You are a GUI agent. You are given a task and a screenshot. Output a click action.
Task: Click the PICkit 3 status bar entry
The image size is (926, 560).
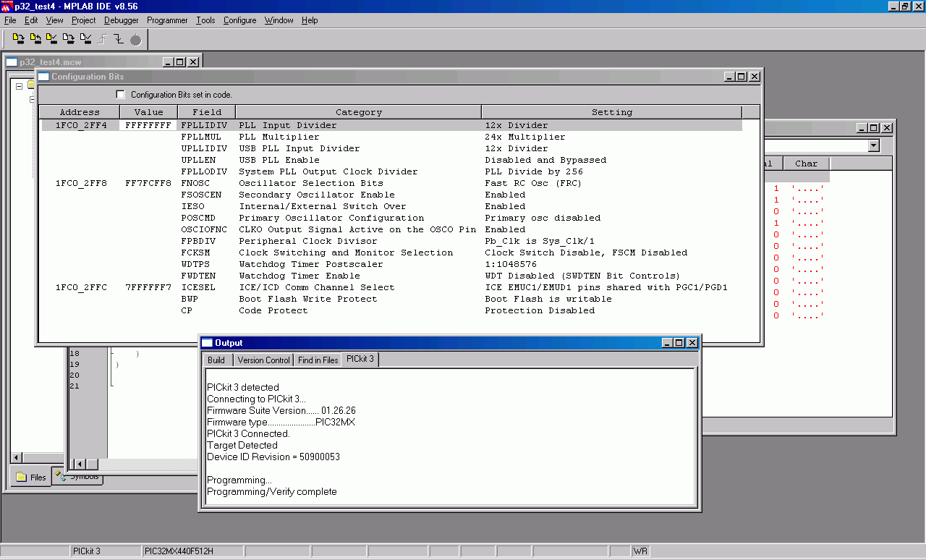tap(106, 551)
